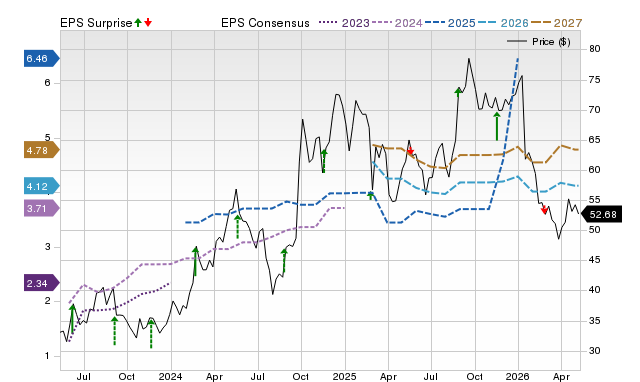Toggle the 2025 EPS consensus series
Screen dimensions: 640x382
(450, 23)
